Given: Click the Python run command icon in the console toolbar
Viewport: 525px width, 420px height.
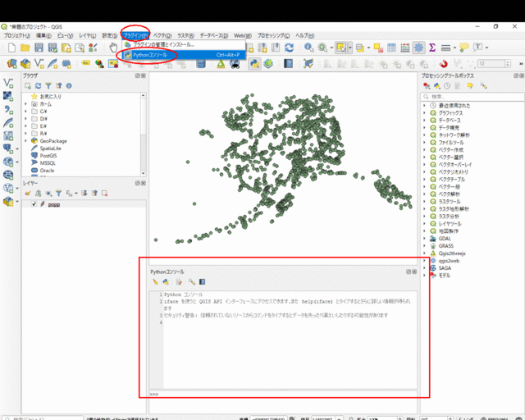Looking at the screenshot, I should coord(166,281).
